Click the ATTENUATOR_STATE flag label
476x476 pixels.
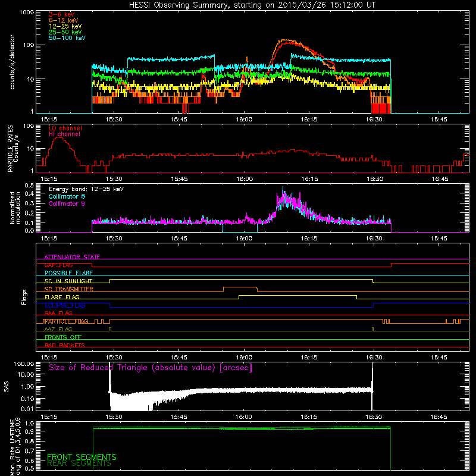pos(72,257)
